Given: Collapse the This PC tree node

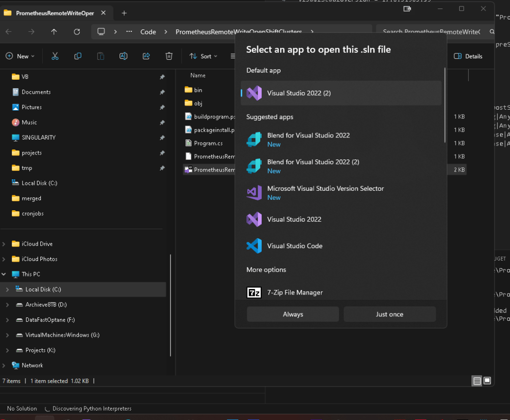Looking at the screenshot, I should 4,275.
